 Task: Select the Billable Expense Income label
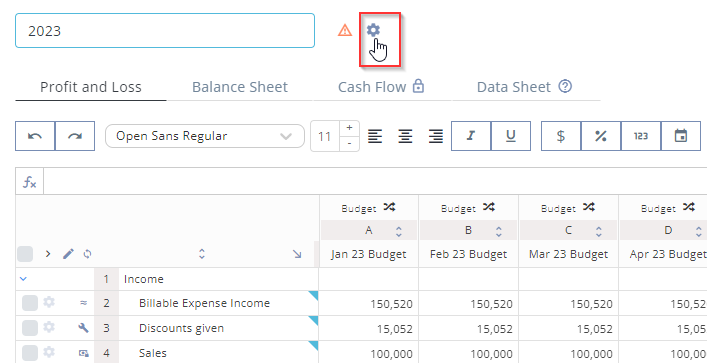pyautogui.click(x=204, y=303)
